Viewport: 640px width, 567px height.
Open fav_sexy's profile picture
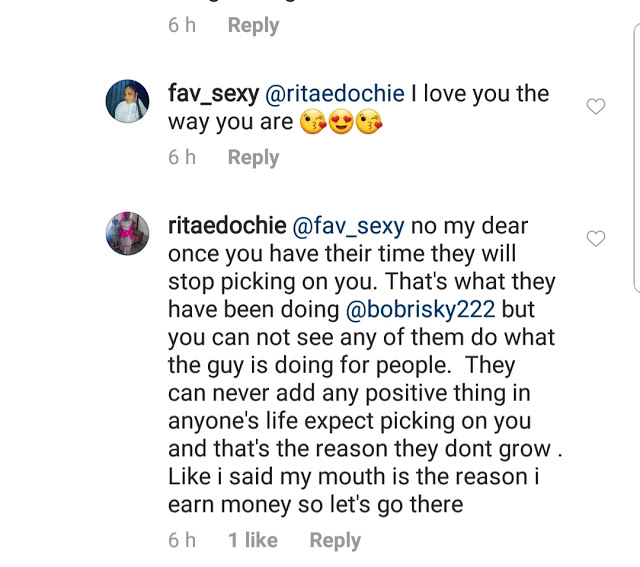[128, 101]
